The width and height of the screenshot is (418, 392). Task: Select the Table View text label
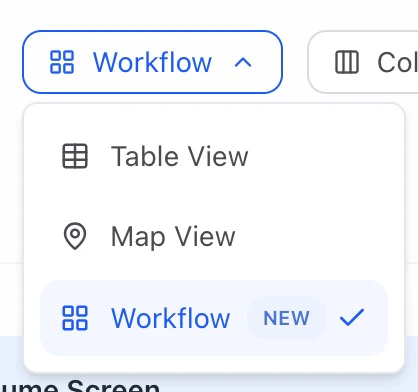click(179, 156)
